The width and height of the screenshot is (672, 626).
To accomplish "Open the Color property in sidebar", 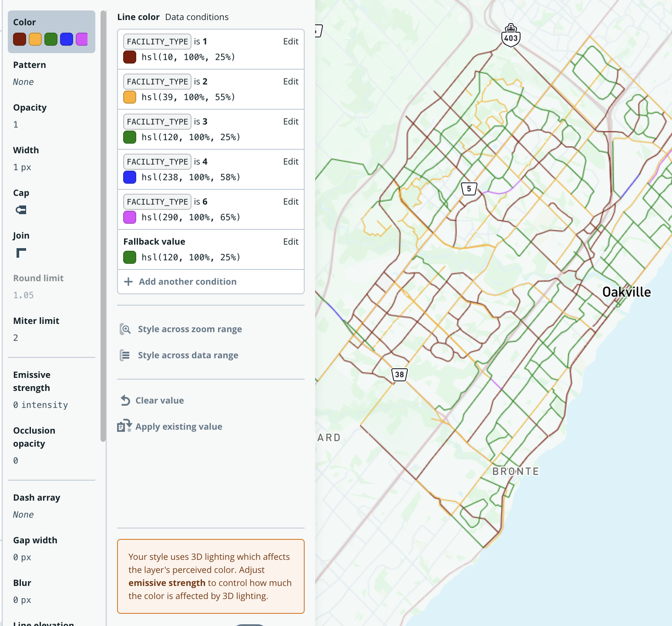I will point(51,32).
